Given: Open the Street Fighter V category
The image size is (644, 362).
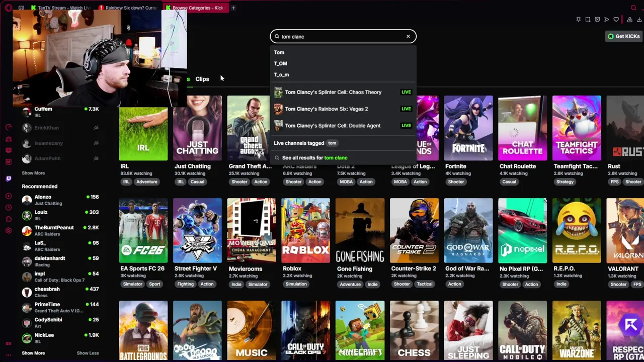Looking at the screenshot, I should [x=197, y=231].
